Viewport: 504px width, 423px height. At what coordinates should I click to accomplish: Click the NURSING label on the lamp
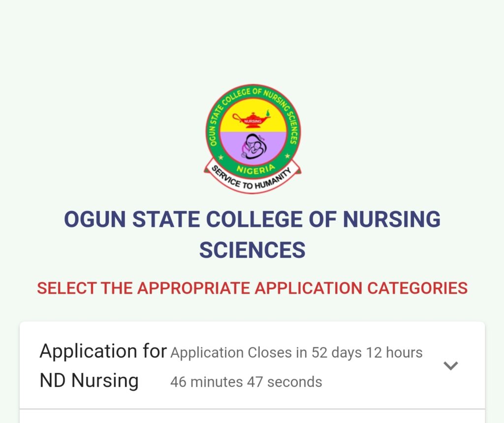pos(253,121)
